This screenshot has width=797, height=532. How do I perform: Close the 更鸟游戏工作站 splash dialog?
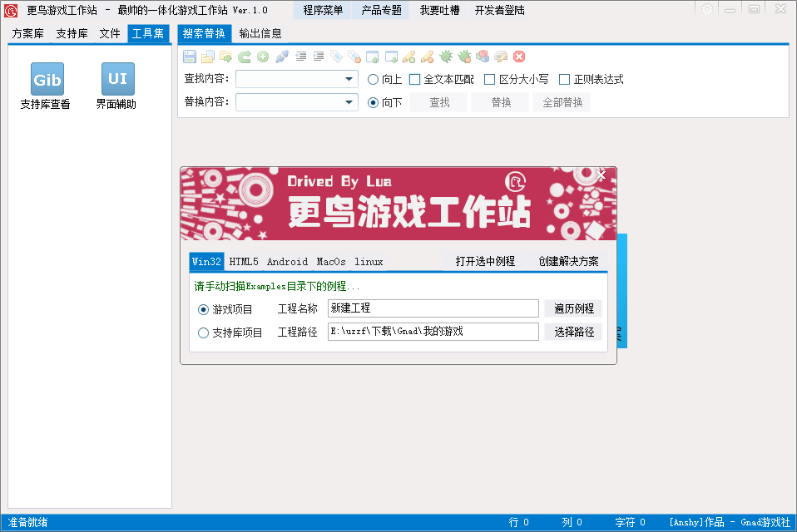pyautogui.click(x=601, y=175)
